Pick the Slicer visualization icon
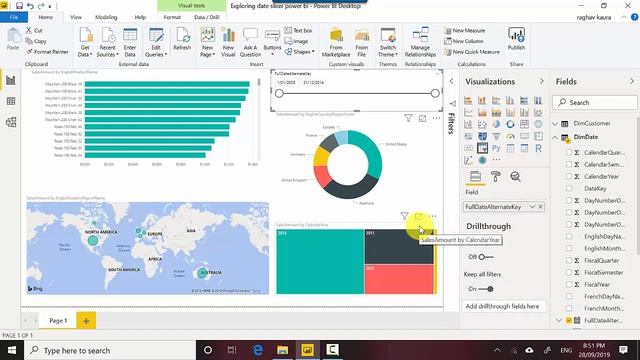The width and height of the screenshot is (640, 360). 482,148
